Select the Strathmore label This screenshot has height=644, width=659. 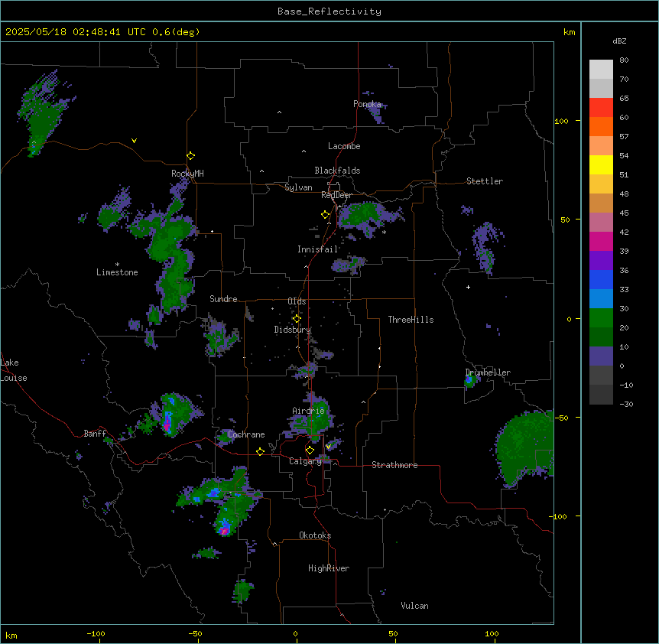pyautogui.click(x=394, y=465)
